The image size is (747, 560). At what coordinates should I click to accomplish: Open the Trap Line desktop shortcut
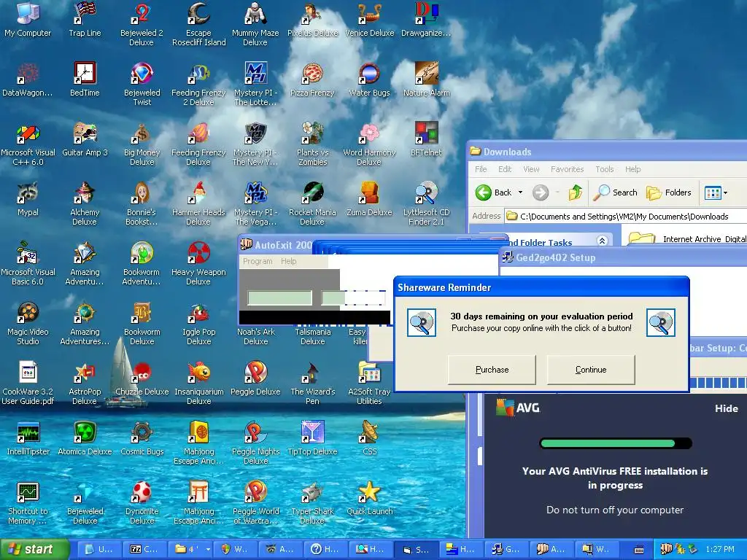(85, 20)
